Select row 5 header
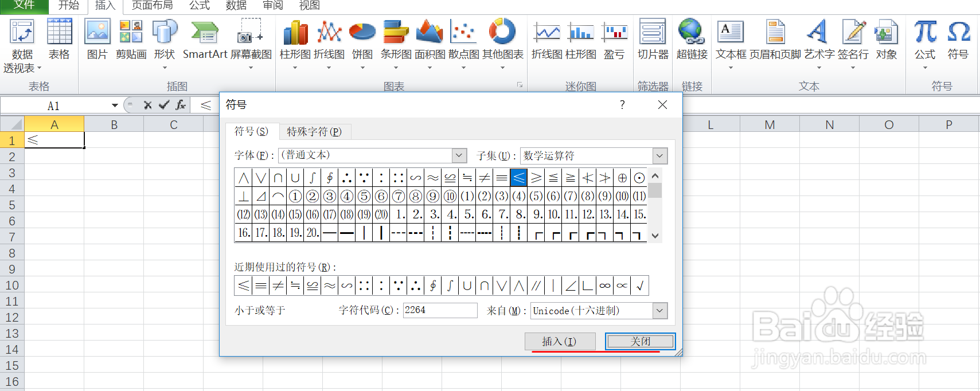Viewport: 980px width, 391px height. click(12, 205)
